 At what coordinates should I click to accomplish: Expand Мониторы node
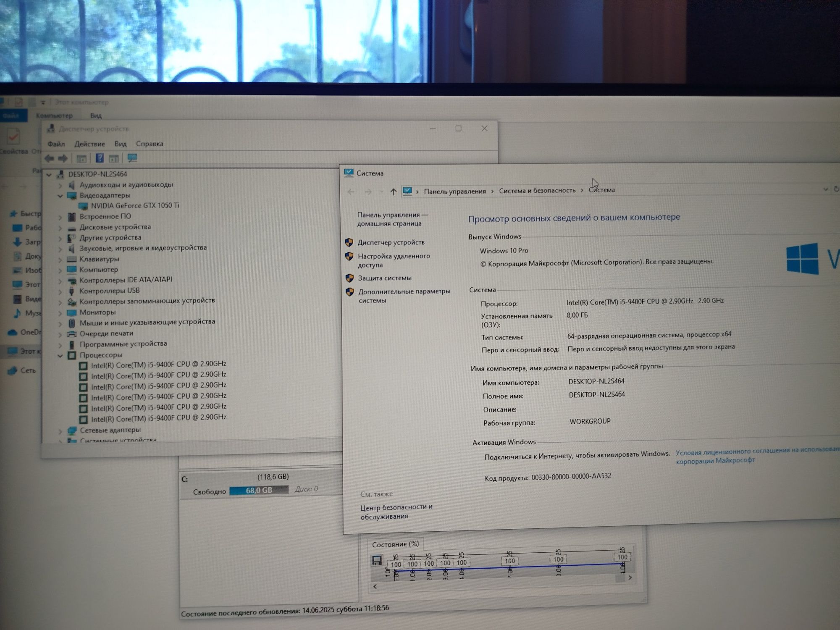click(x=60, y=313)
